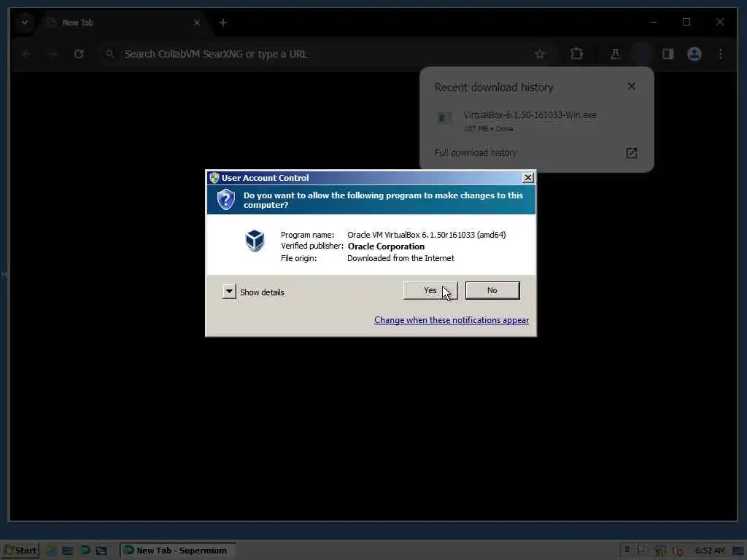Open the Windows Start menu
747x560 pixels.
click(20, 551)
